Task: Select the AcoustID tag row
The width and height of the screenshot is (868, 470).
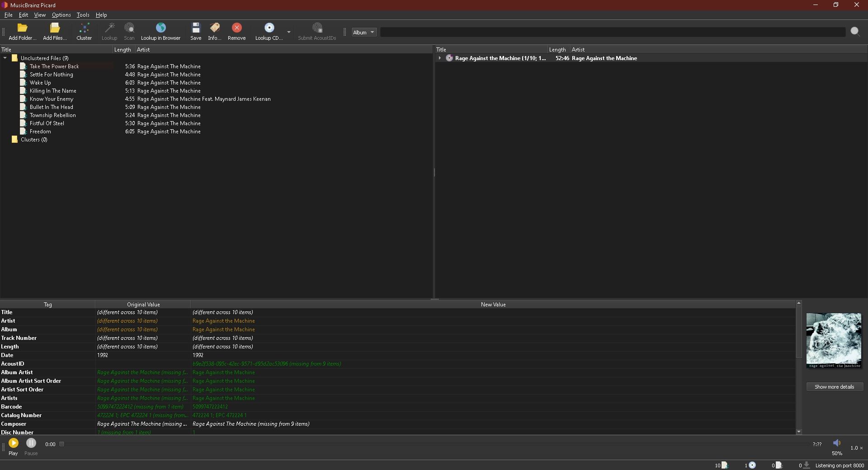Action: tap(398, 364)
